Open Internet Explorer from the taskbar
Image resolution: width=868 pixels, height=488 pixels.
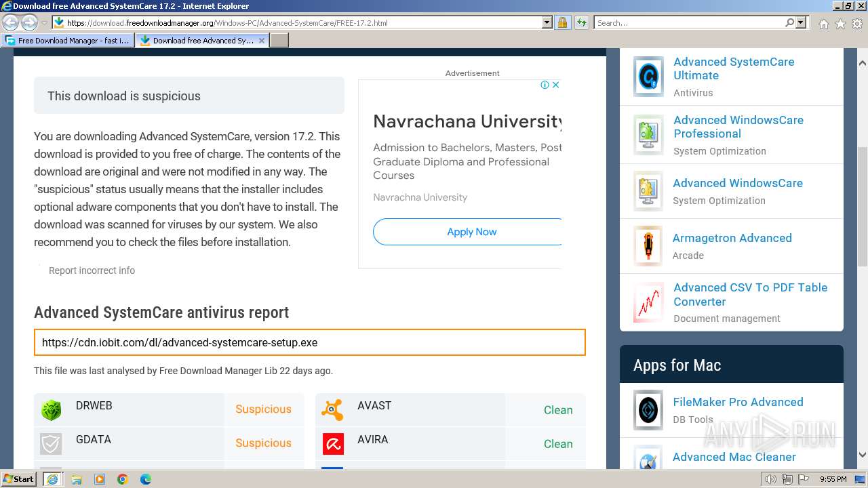tap(52, 479)
